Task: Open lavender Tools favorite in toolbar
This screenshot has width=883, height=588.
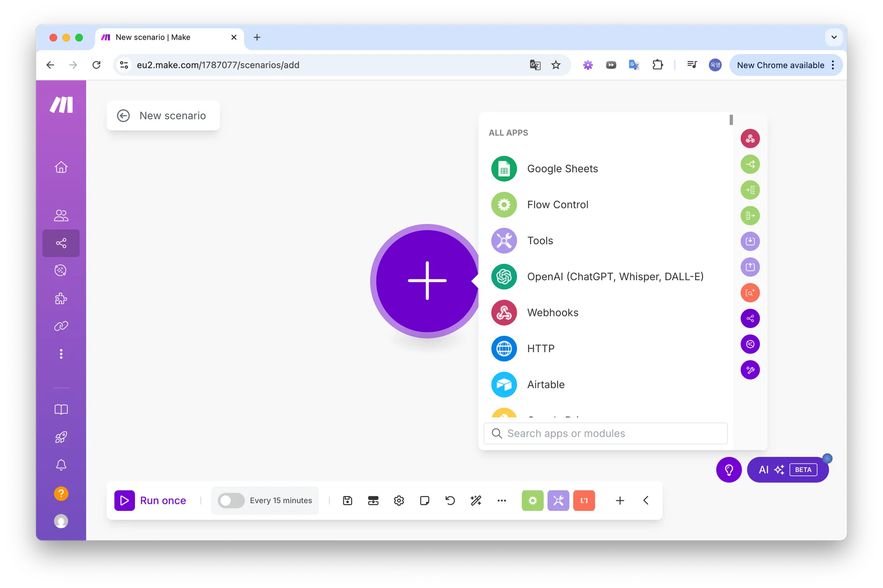Action: [558, 500]
